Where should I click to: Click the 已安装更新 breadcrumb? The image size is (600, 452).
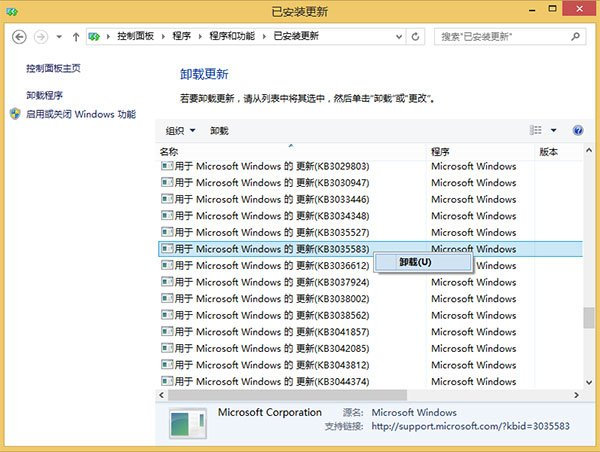tap(296, 36)
